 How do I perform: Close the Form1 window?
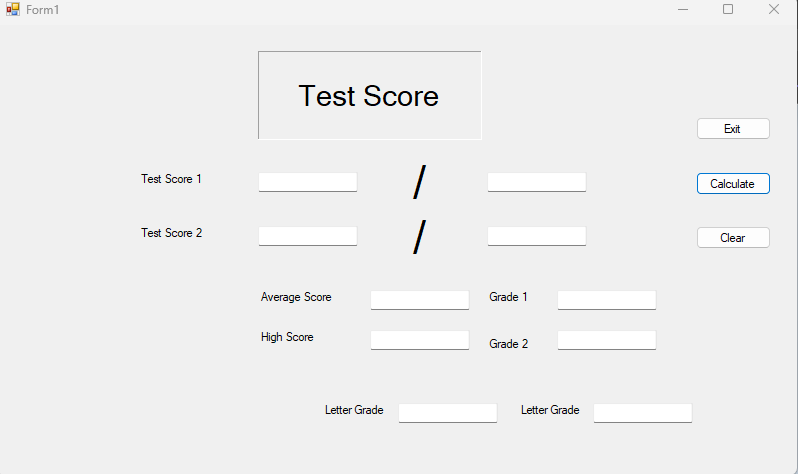773,9
